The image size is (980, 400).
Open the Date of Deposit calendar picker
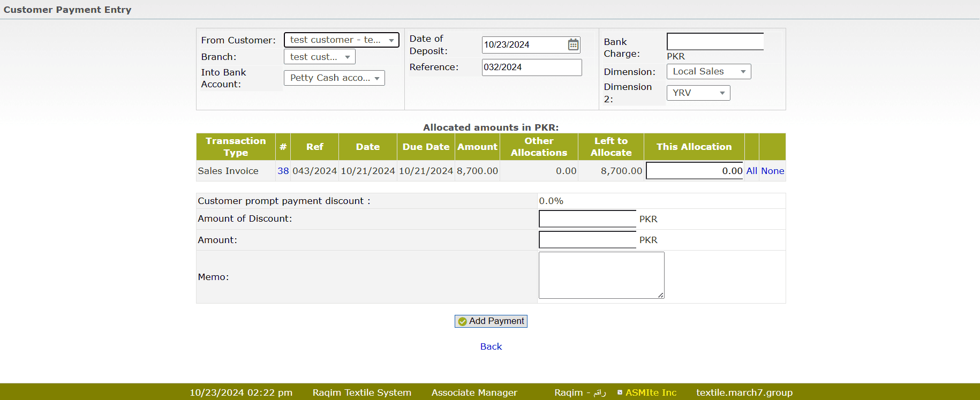573,45
